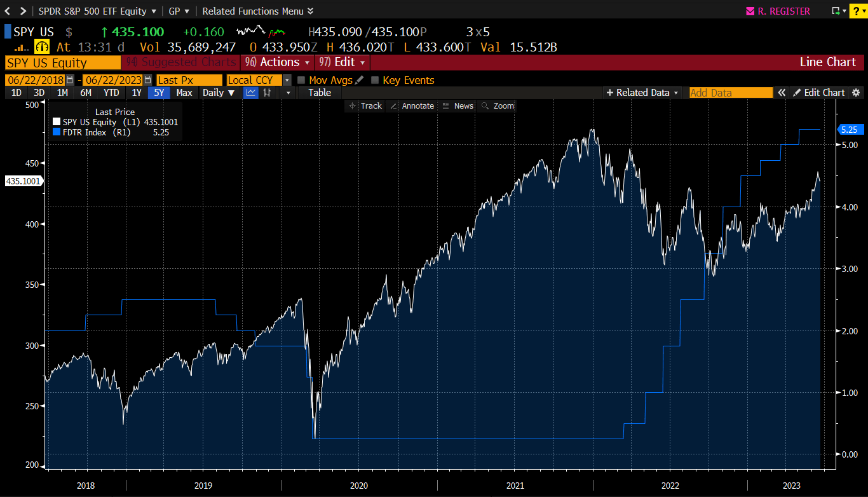868x497 pixels.
Task: Open the Daily frequency dropdown
Action: 215,92
